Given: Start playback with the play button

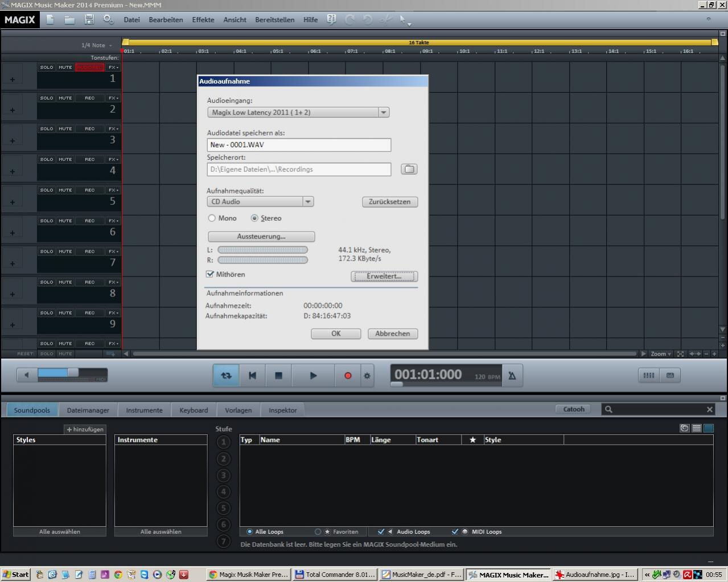Looking at the screenshot, I should (x=313, y=375).
